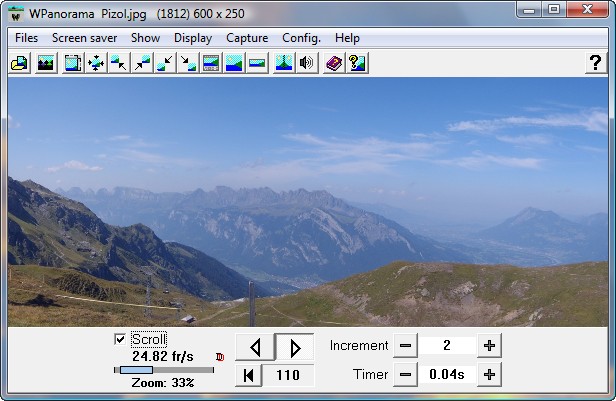Viewport: 616px width, 401px height.
Task: Click the Increment value field showing 2
Action: pos(447,346)
